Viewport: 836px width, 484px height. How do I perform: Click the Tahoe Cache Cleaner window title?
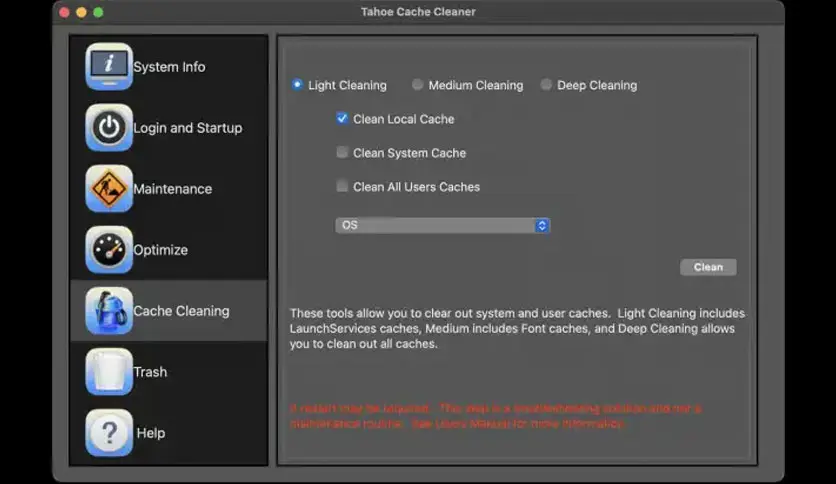tap(418, 12)
